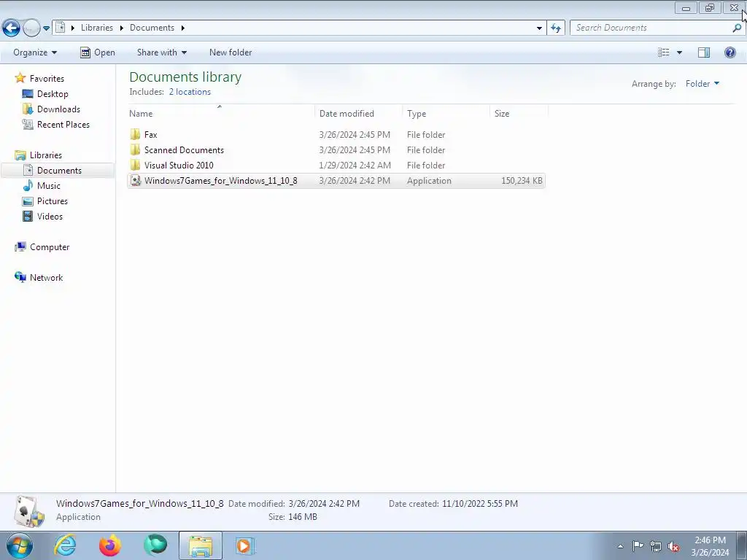Click the 150,234 KB size cell
This screenshot has height=560, width=747.
pos(522,181)
